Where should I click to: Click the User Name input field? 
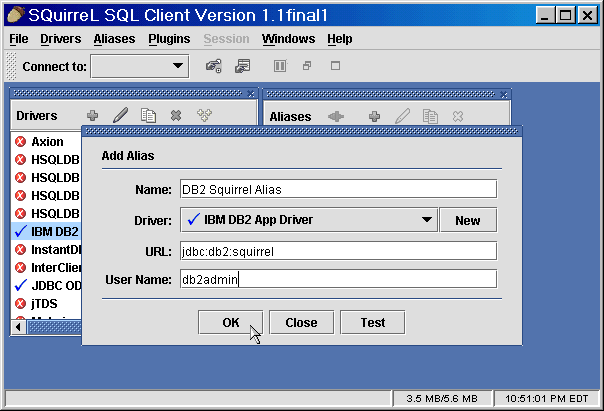click(x=338, y=279)
